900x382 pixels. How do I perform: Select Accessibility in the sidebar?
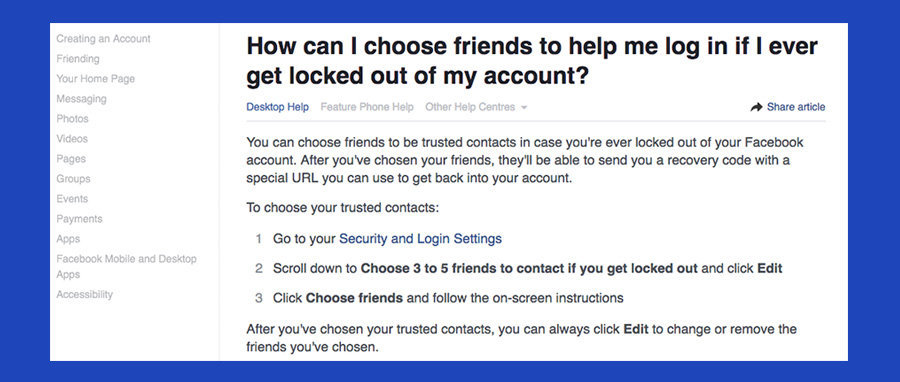click(84, 295)
